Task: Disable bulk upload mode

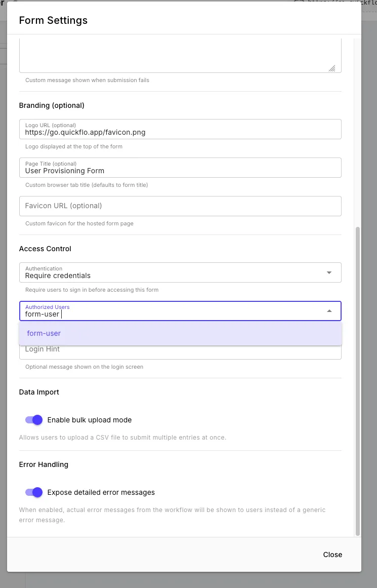Action: pyautogui.click(x=33, y=420)
